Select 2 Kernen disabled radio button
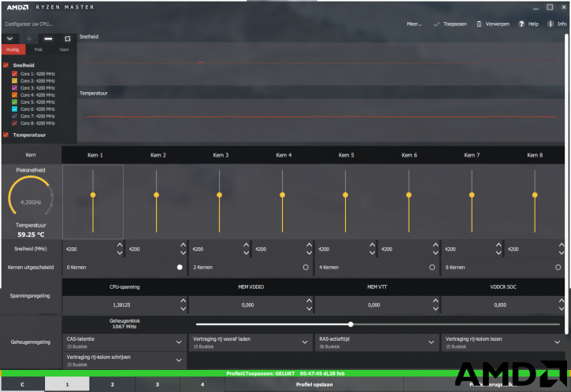571x392 pixels. pos(306,267)
